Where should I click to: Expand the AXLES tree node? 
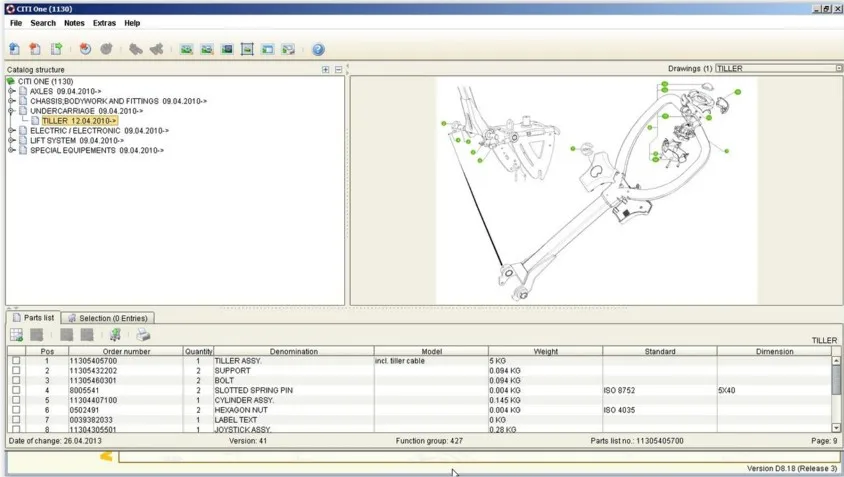pyautogui.click(x=11, y=91)
